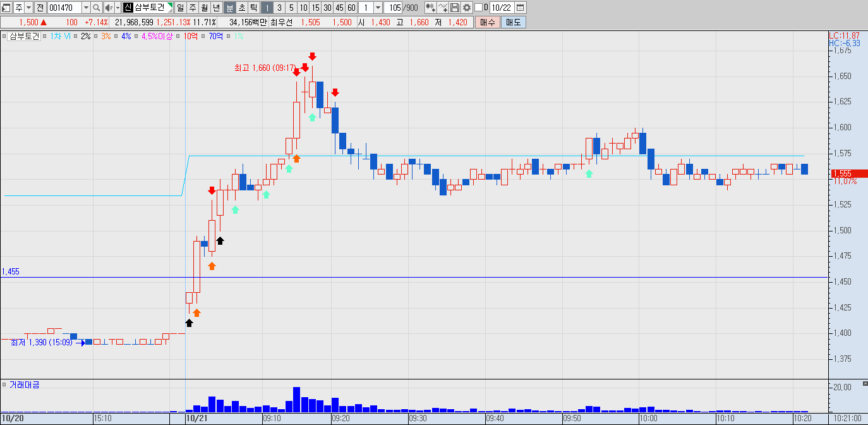Toggle the date checkbox labeled D
Screen dimensions: 868x425
pyautogui.click(x=478, y=8)
